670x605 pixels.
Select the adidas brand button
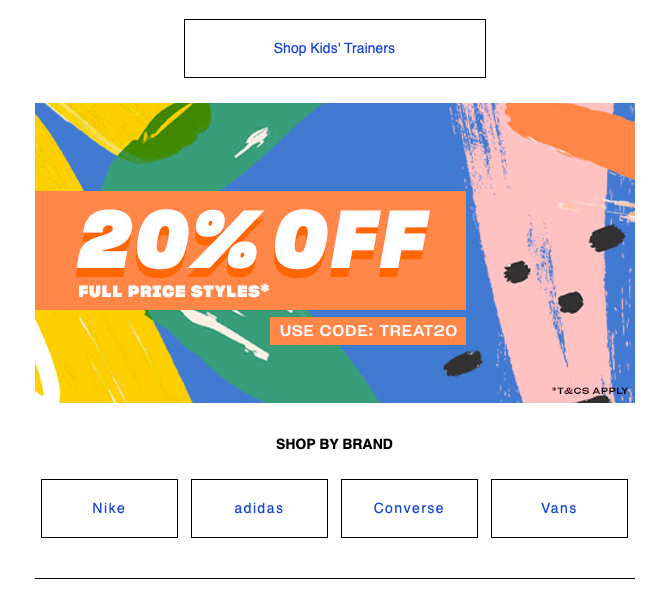coord(259,508)
